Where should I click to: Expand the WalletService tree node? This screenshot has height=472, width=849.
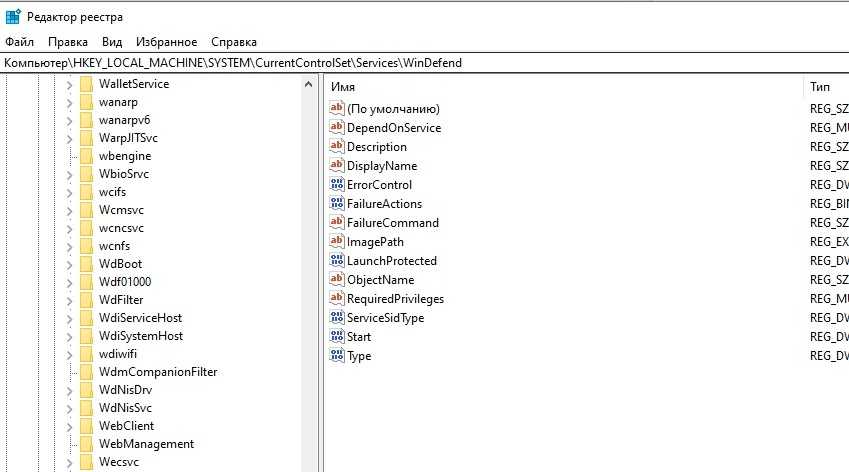[x=69, y=84]
